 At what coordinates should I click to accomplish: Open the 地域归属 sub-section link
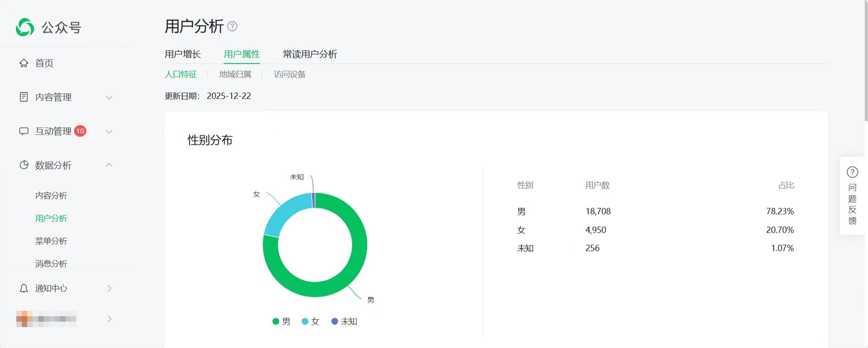pyautogui.click(x=235, y=75)
